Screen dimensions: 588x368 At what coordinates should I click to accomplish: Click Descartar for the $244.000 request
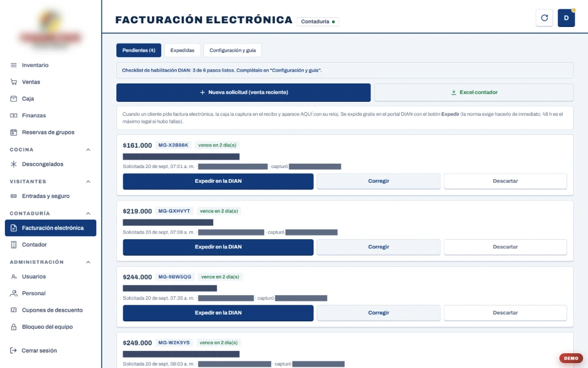tap(505, 313)
